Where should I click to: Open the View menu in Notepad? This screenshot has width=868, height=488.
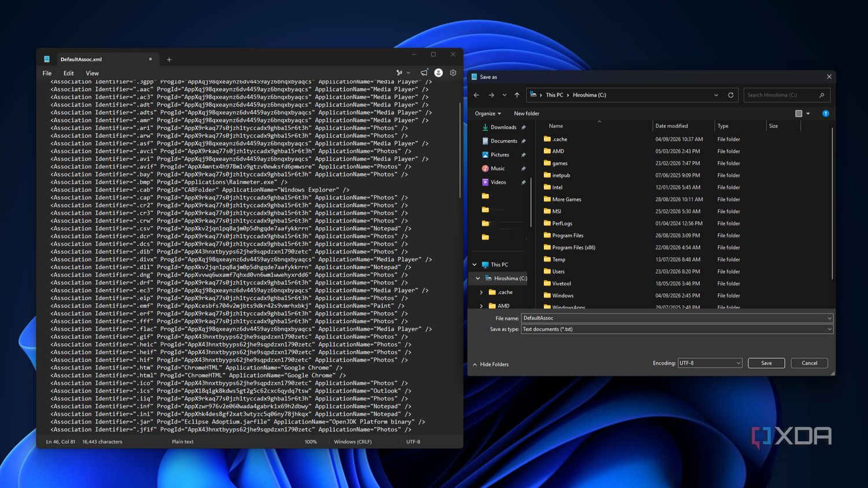click(92, 73)
